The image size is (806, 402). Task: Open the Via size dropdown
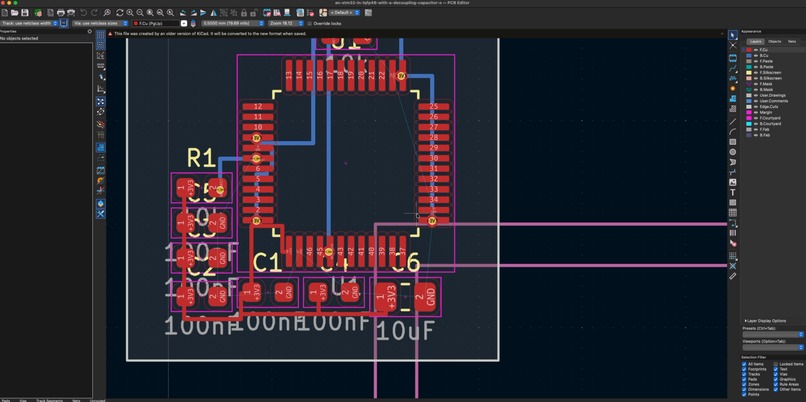[100, 23]
